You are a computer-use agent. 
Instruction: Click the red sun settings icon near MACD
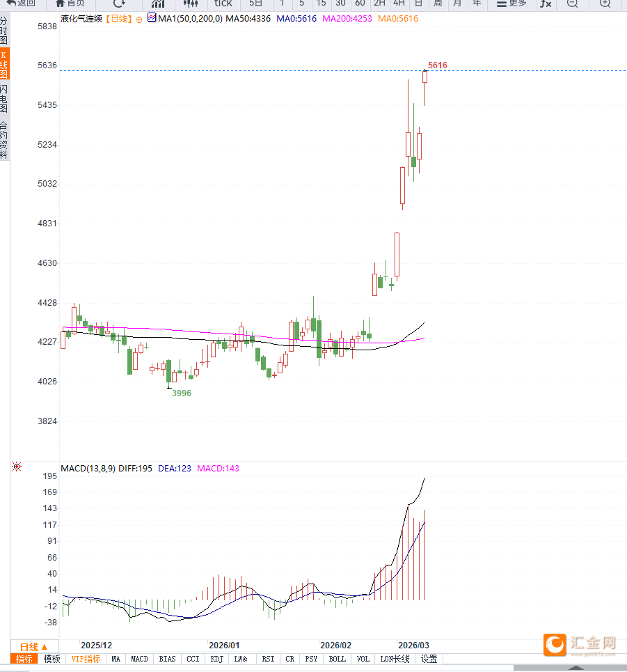click(x=17, y=467)
